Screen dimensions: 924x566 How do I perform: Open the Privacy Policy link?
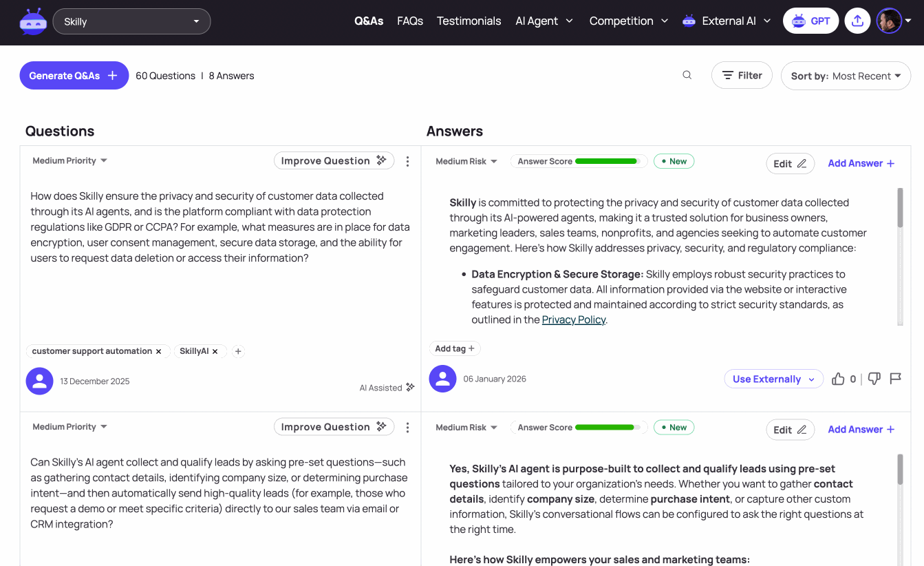pos(574,319)
